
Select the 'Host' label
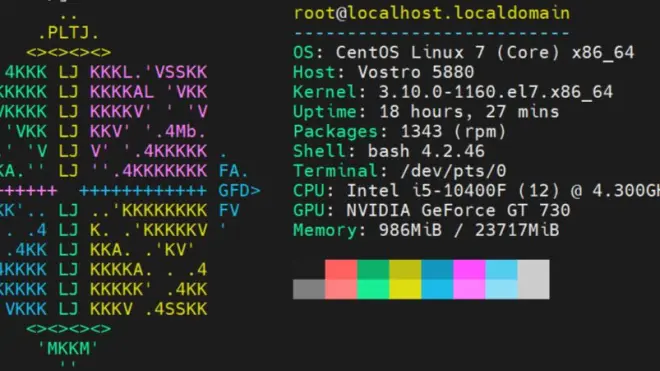[x=314, y=72]
